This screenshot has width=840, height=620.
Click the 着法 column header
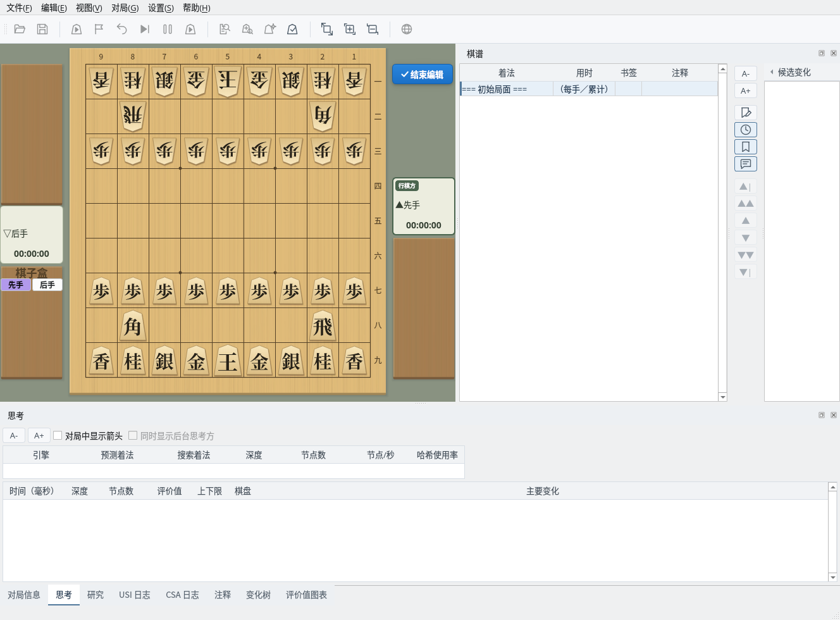click(x=507, y=73)
